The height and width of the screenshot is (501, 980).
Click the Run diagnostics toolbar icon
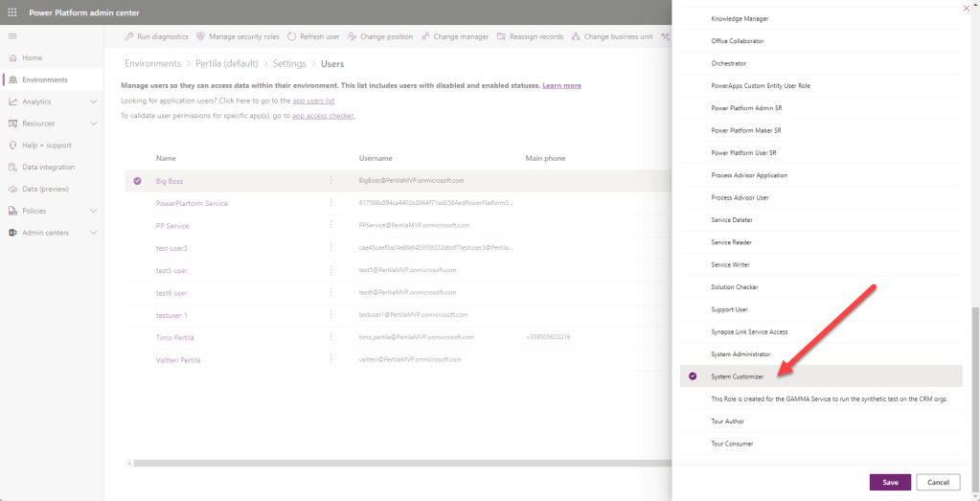click(x=129, y=36)
